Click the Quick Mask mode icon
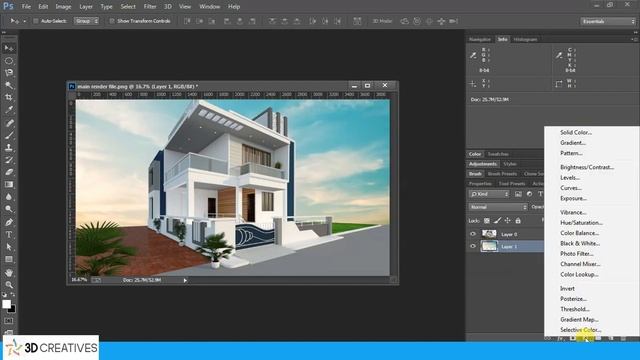Viewport: 640px width, 360px height. 9,321
